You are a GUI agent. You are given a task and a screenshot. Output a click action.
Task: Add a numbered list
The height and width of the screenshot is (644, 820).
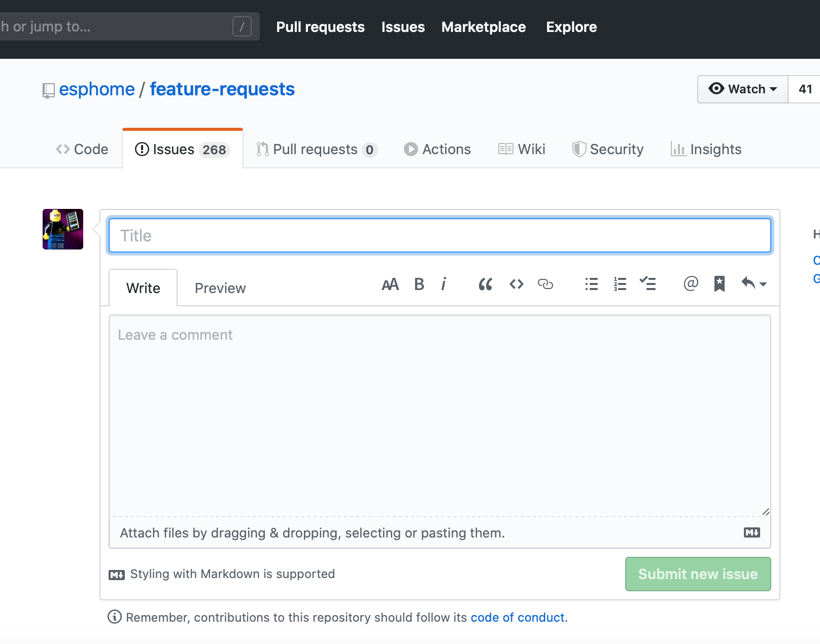(620, 284)
